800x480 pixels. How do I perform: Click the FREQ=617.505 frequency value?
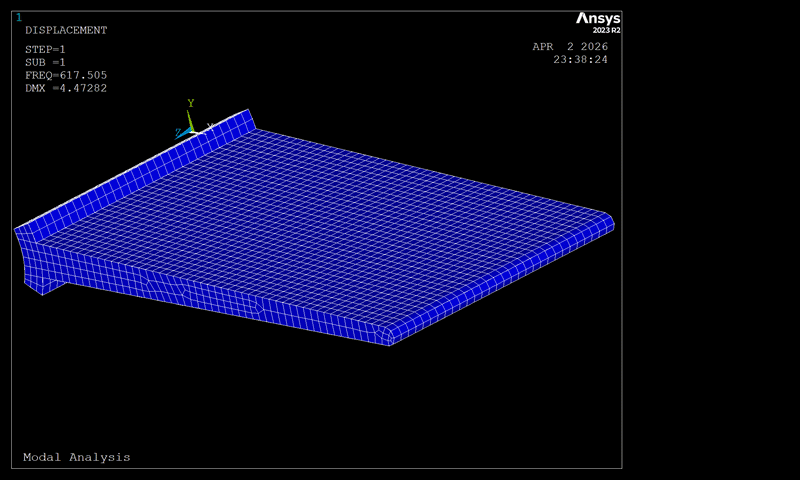[65, 75]
